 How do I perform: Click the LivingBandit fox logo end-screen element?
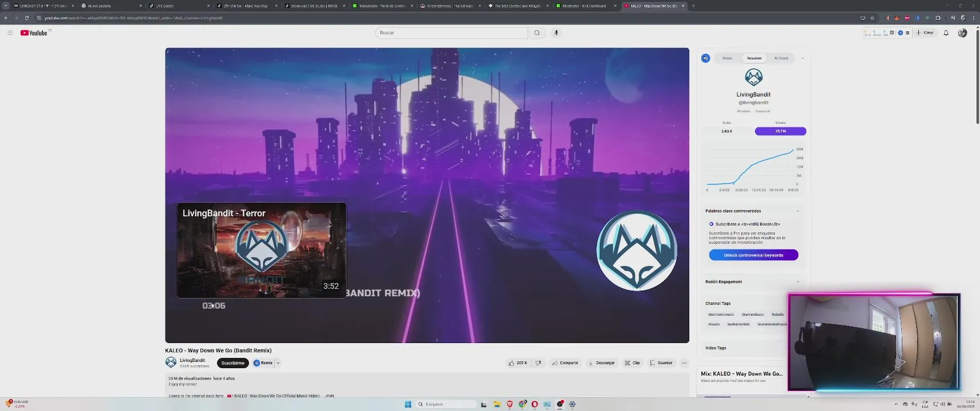(637, 251)
